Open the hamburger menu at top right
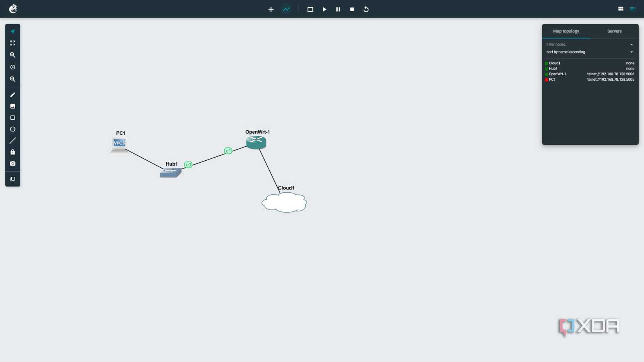The width and height of the screenshot is (644, 362). tap(632, 9)
